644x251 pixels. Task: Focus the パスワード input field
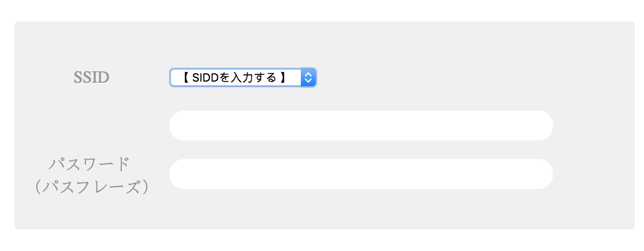[361, 174]
